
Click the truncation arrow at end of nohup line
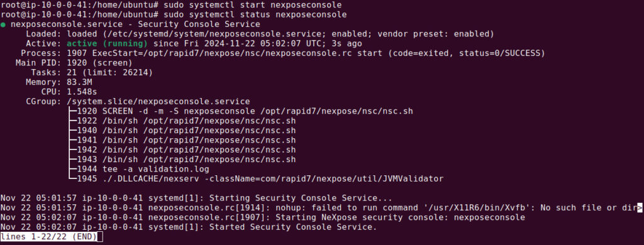[x=640, y=208]
